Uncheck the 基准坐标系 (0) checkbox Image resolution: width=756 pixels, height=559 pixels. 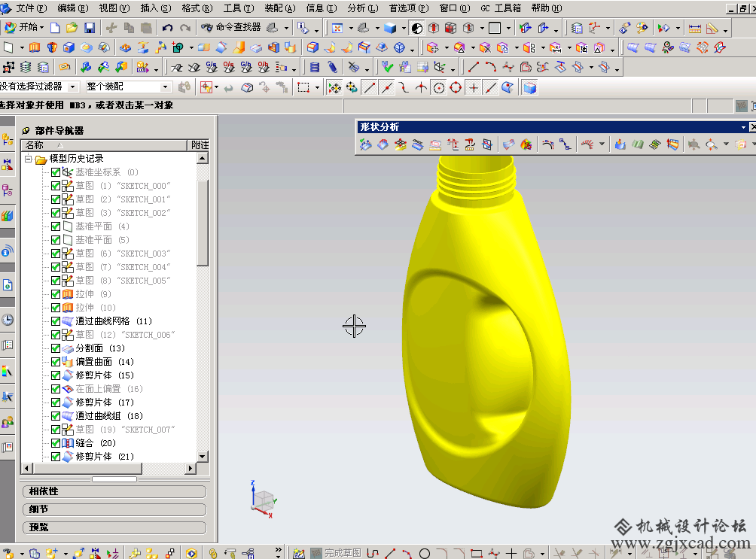click(x=56, y=172)
